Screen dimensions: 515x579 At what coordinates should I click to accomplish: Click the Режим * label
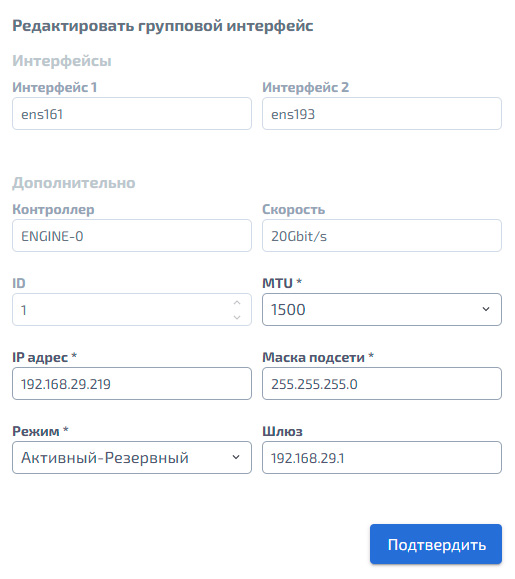pyautogui.click(x=40, y=431)
